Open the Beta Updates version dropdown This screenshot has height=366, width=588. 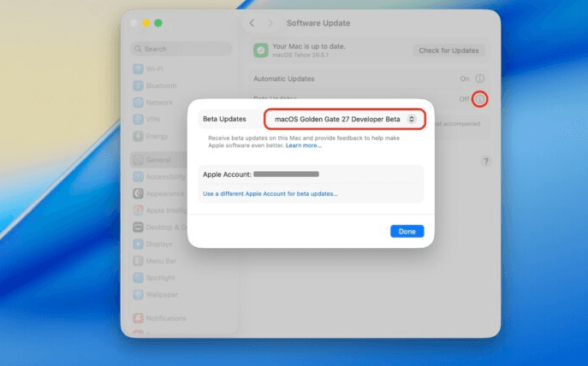(345, 119)
